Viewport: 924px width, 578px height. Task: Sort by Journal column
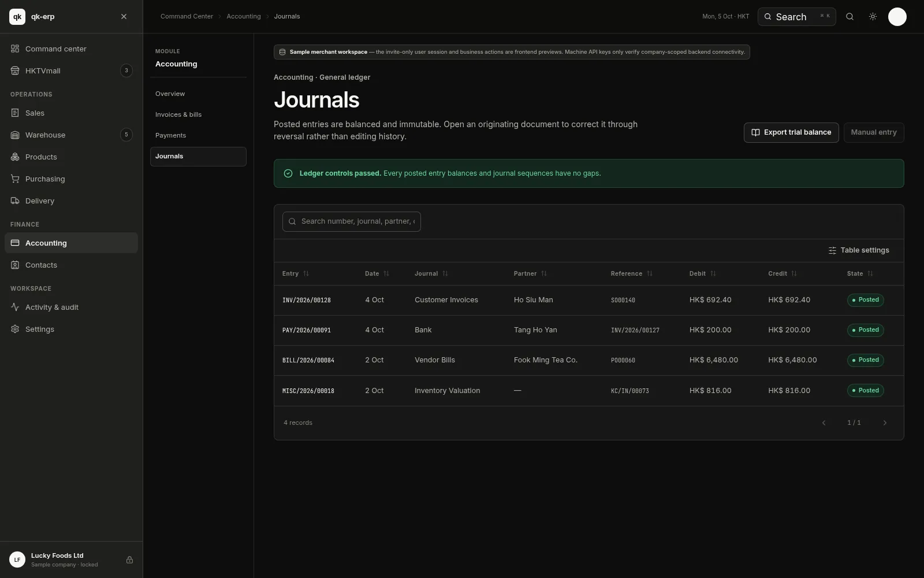pos(431,273)
